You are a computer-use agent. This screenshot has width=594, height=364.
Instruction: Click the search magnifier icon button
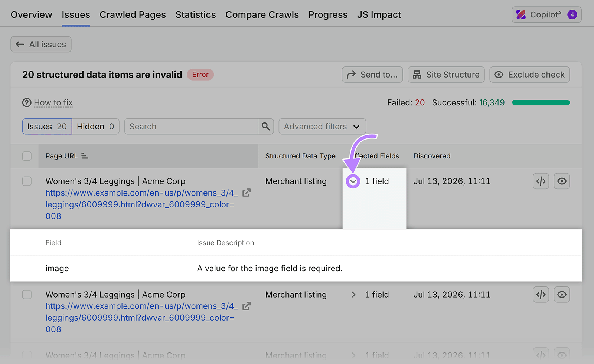click(x=266, y=127)
